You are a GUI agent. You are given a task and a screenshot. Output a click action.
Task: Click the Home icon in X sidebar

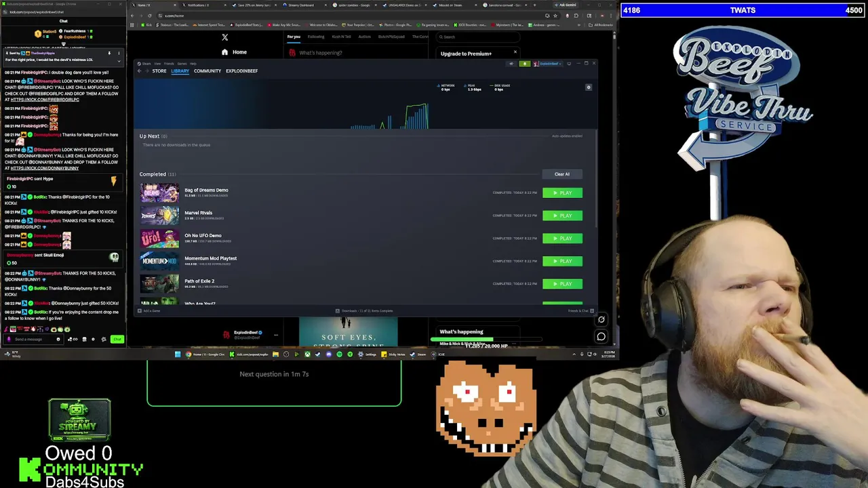click(x=225, y=52)
